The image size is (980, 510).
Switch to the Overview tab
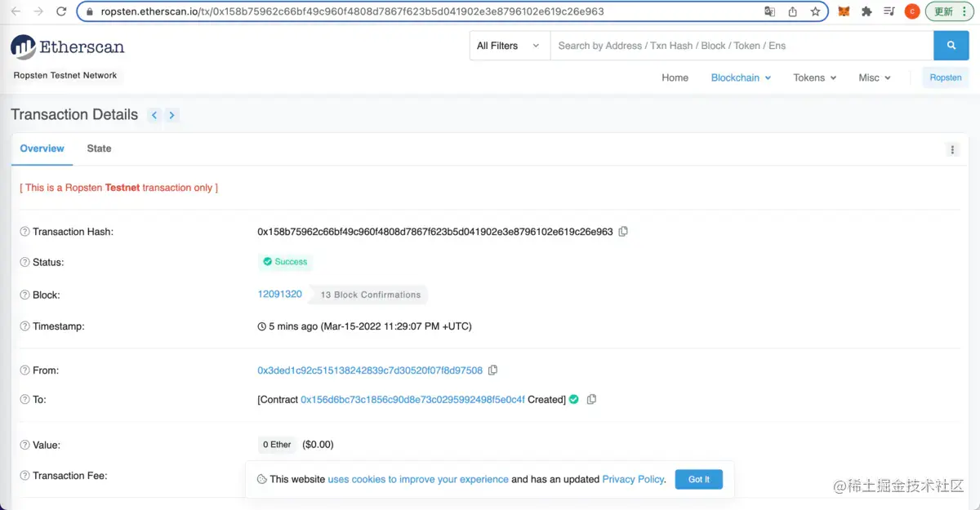[x=42, y=149]
